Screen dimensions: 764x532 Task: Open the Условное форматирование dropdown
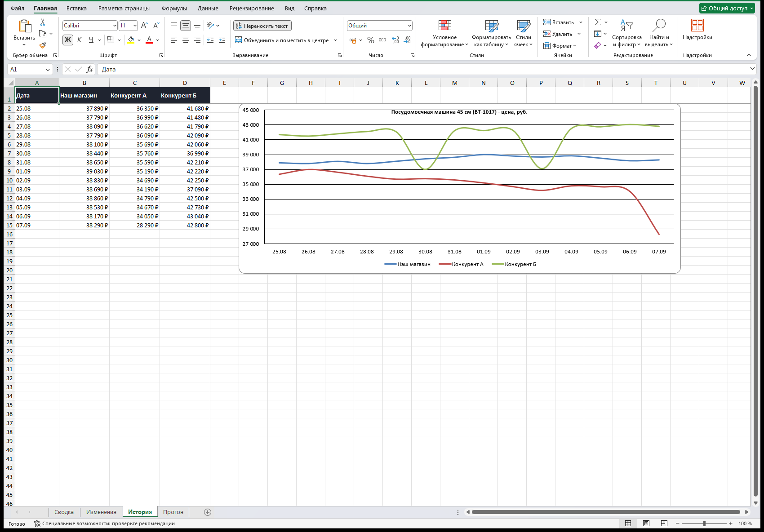coord(444,33)
